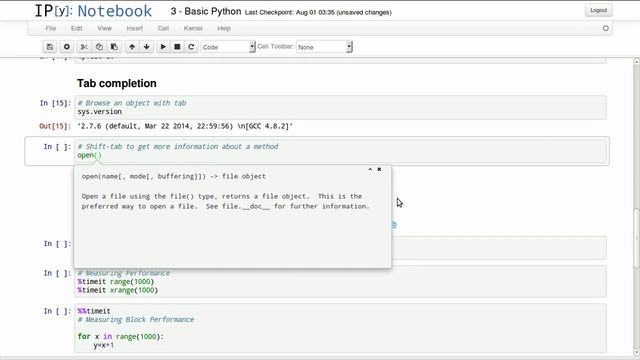Rename notebook title 3 - Basic Python
The height and width of the screenshot is (360, 640).
[206, 11]
